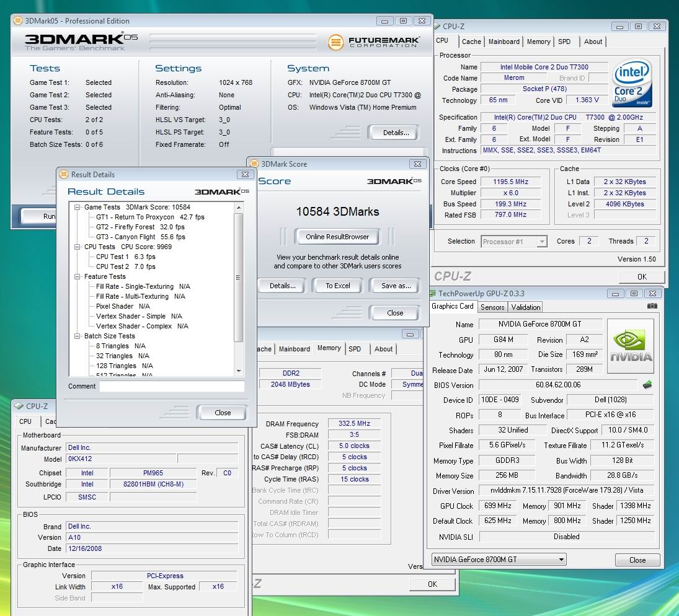Select Vertex Shader - Complex row

coord(142,327)
